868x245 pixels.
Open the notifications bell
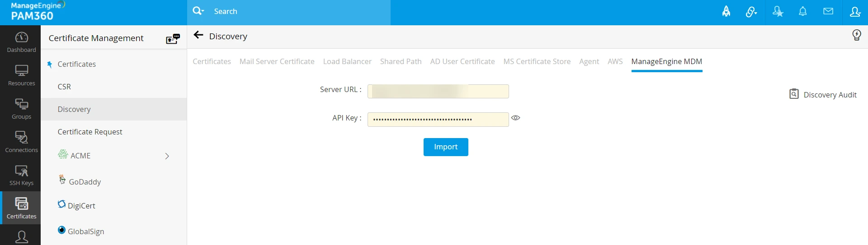pyautogui.click(x=803, y=12)
